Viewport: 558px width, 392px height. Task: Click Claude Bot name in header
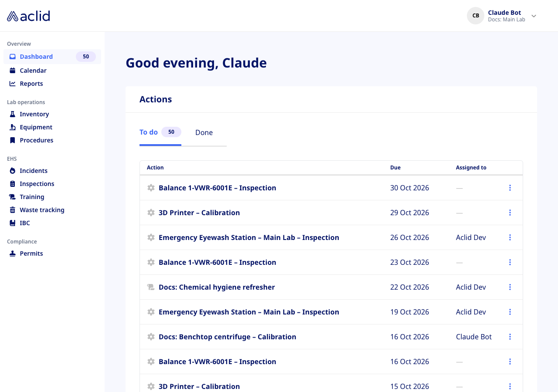[x=504, y=13]
